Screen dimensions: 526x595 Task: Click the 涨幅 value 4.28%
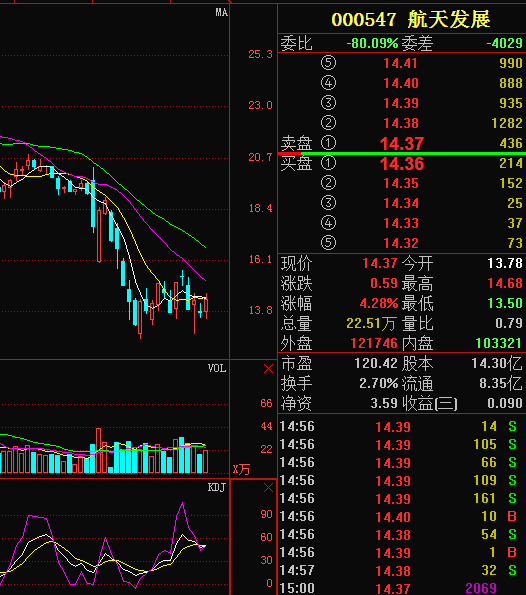379,304
